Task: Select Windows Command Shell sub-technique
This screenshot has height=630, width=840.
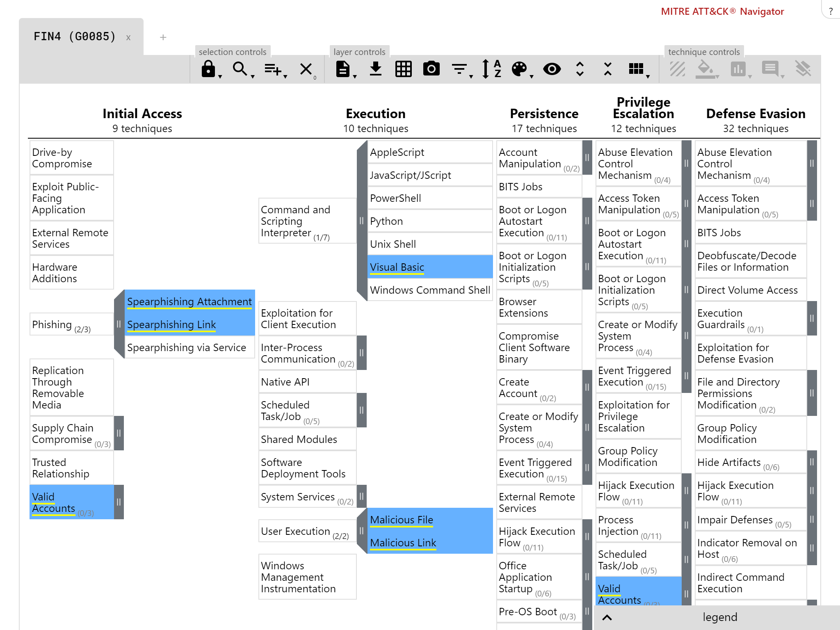Action: click(430, 290)
